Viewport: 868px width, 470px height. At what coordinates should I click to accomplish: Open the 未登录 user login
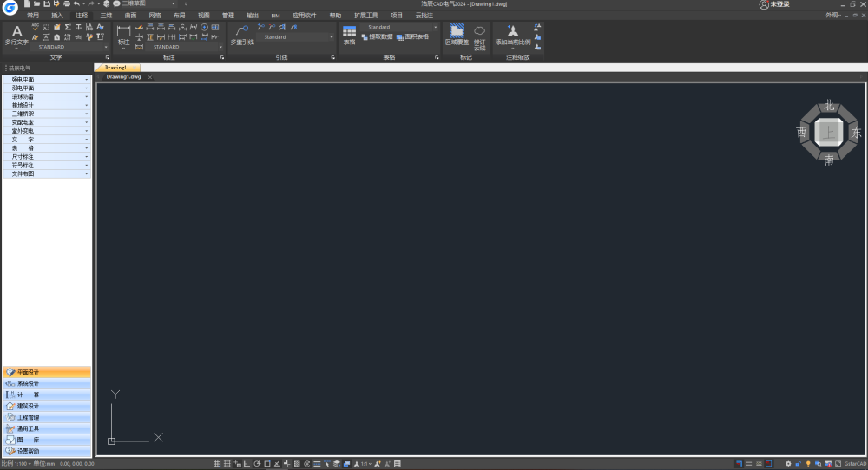[x=774, y=4]
